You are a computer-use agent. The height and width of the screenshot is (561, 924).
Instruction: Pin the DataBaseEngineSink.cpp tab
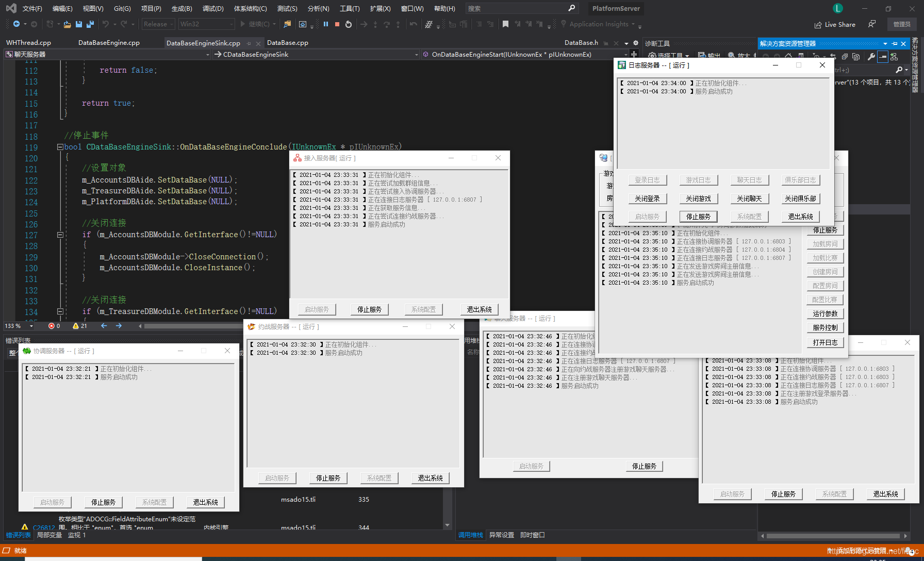(249, 43)
